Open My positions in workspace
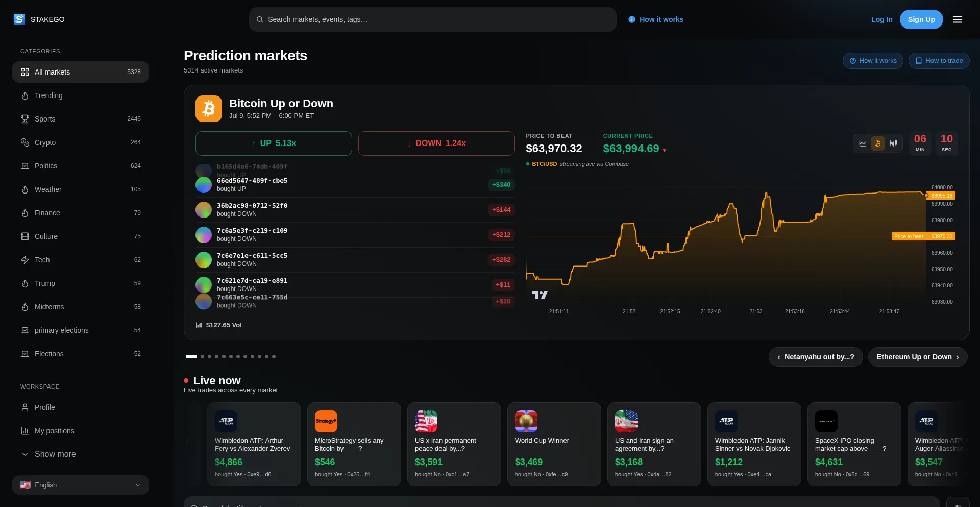 81,431
